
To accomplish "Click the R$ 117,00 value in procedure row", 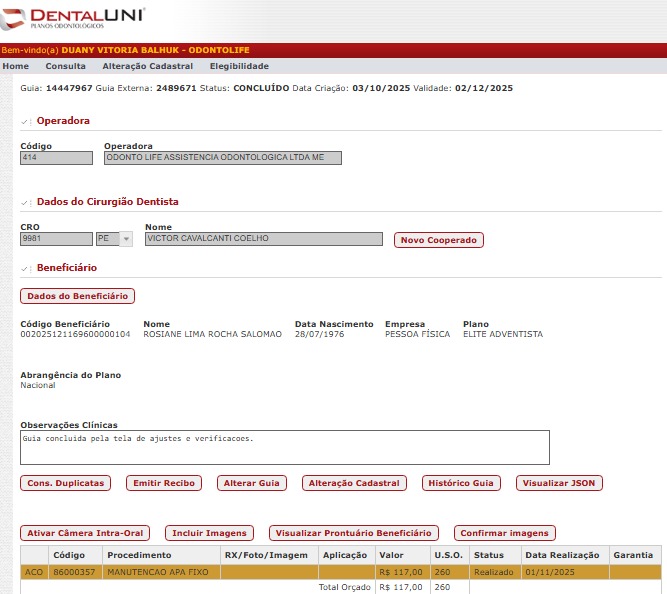I will tap(402, 572).
